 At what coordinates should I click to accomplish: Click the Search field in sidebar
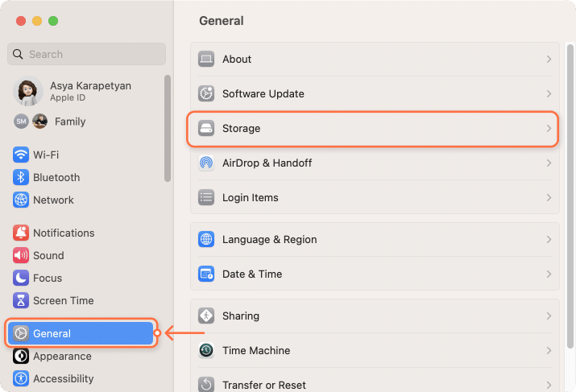point(87,54)
